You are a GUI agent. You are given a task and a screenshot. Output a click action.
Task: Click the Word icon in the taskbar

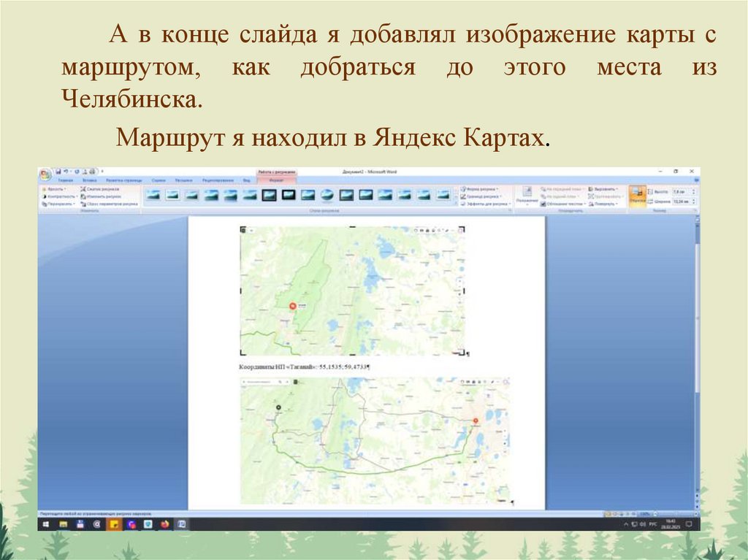[182, 524]
